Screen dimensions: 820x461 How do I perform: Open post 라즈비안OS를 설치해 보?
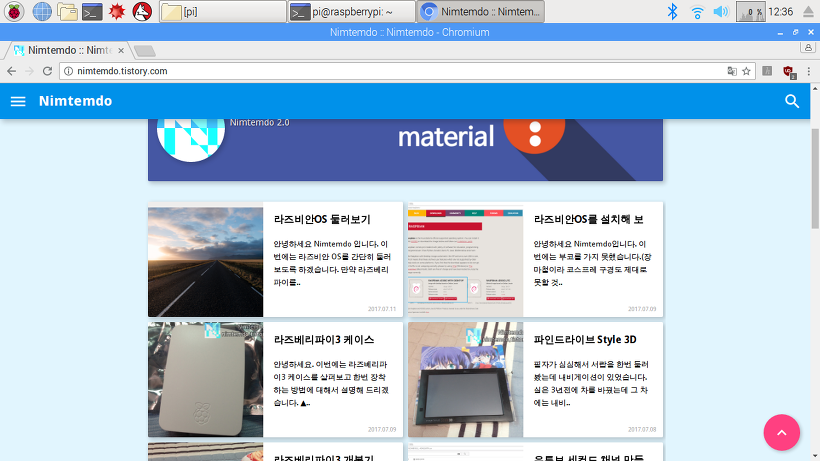[588, 220]
